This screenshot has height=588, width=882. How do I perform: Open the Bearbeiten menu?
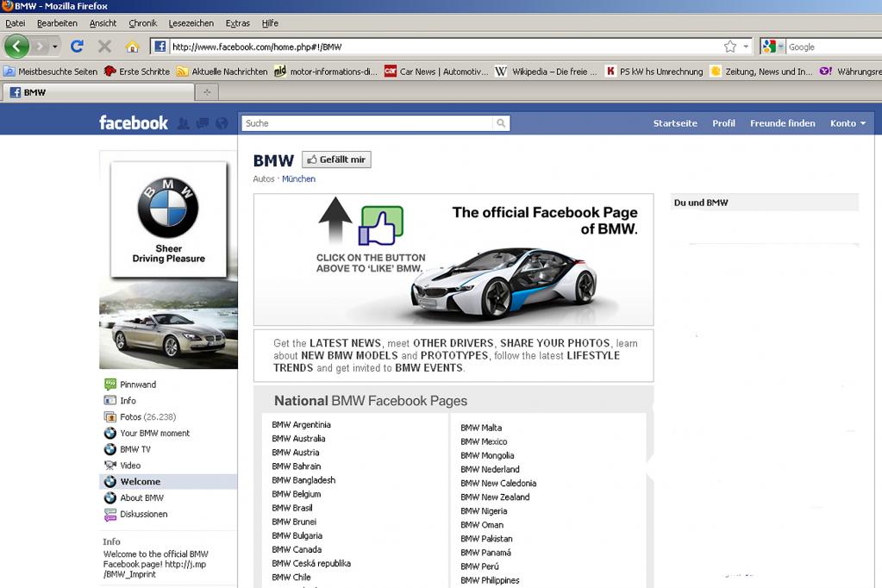57,23
